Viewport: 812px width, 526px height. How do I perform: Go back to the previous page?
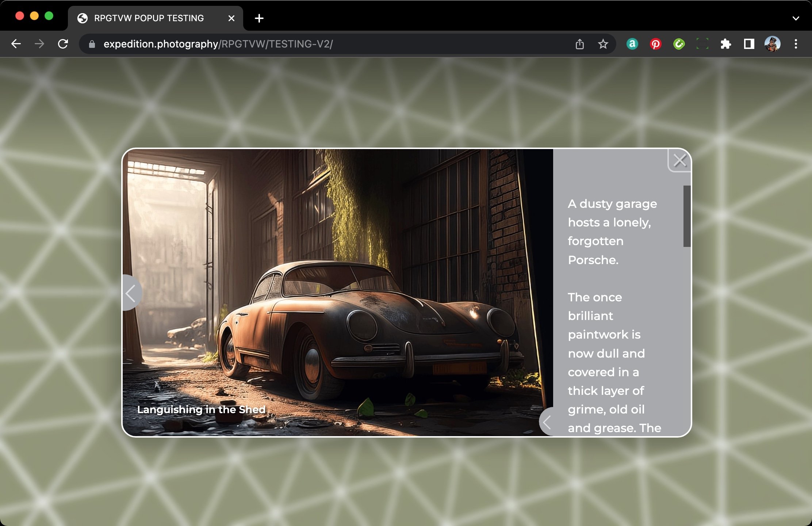click(16, 44)
